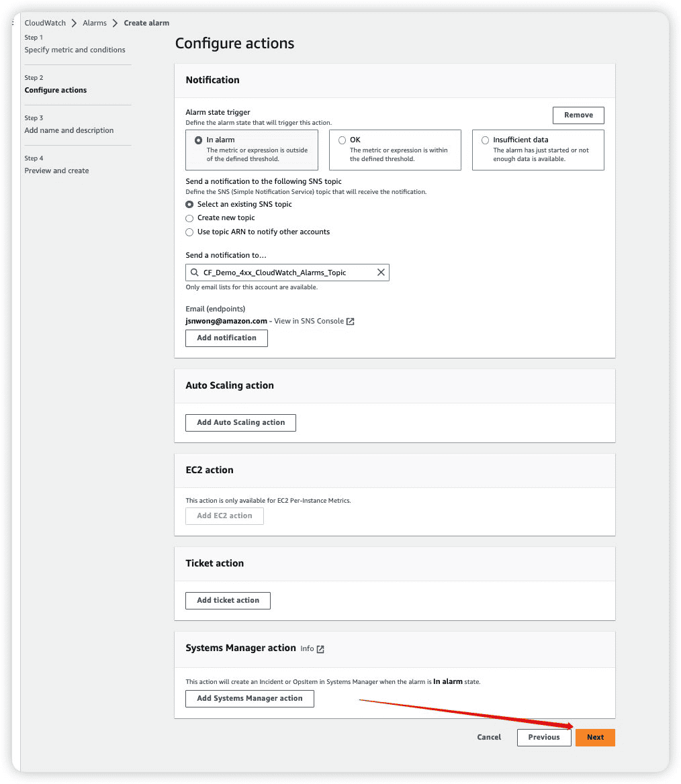
Task: Open Step 2 Configure actions
Action: (x=56, y=90)
